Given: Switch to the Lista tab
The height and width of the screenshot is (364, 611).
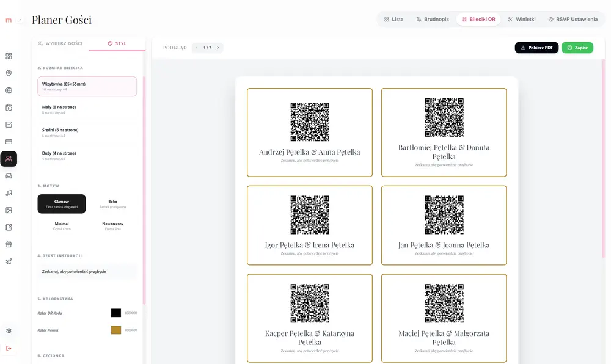Looking at the screenshot, I should click(394, 19).
